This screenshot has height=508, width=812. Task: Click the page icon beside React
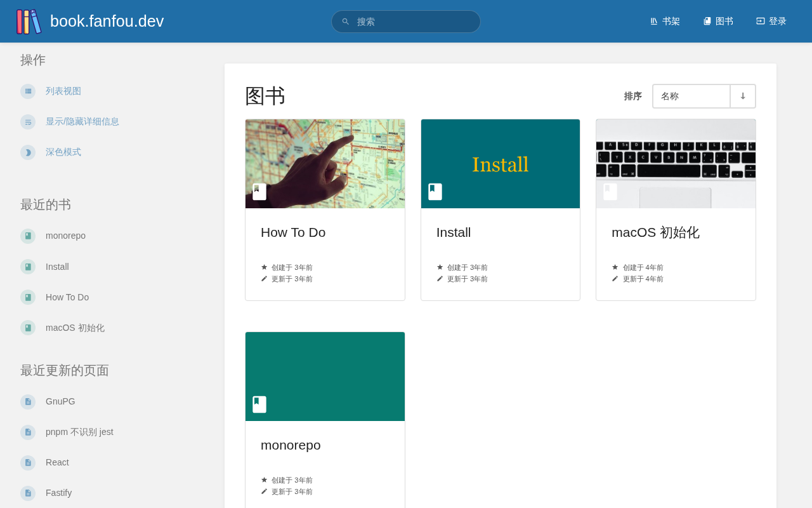click(x=28, y=463)
